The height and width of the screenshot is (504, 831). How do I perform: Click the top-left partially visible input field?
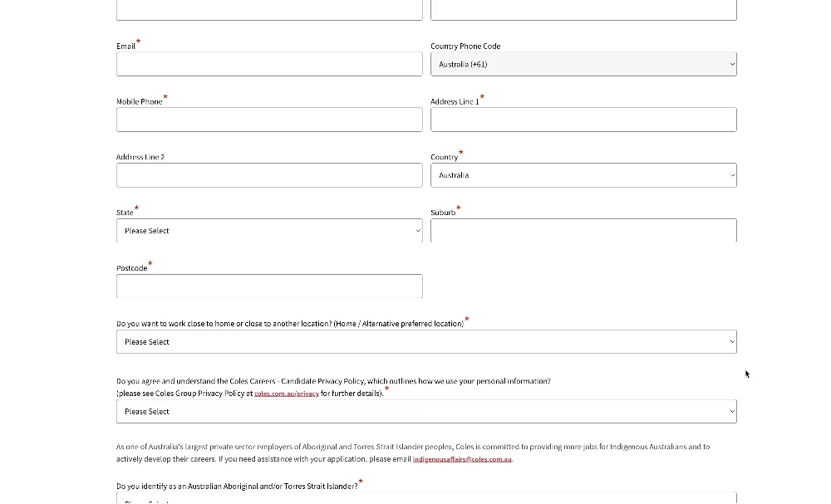tap(269, 10)
